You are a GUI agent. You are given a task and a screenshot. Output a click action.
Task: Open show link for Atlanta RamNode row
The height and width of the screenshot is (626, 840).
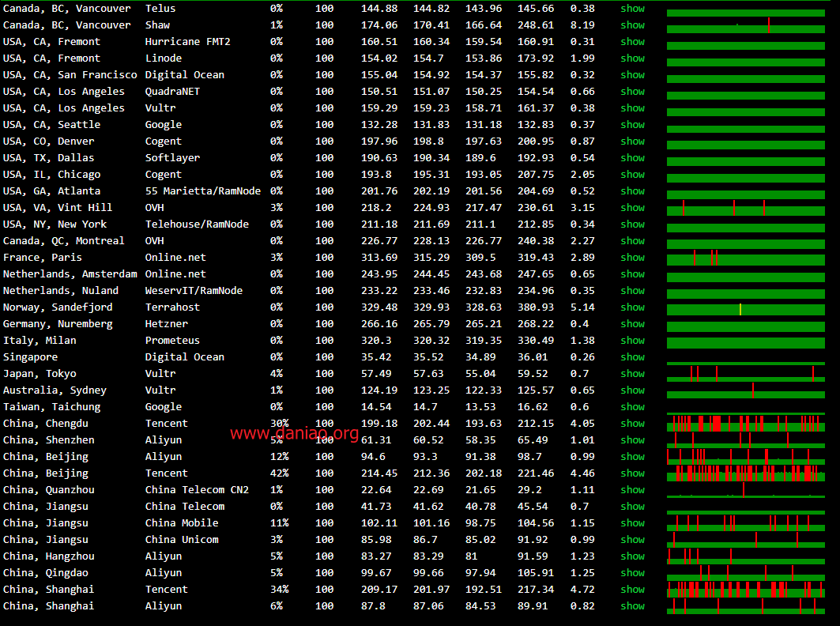point(632,191)
